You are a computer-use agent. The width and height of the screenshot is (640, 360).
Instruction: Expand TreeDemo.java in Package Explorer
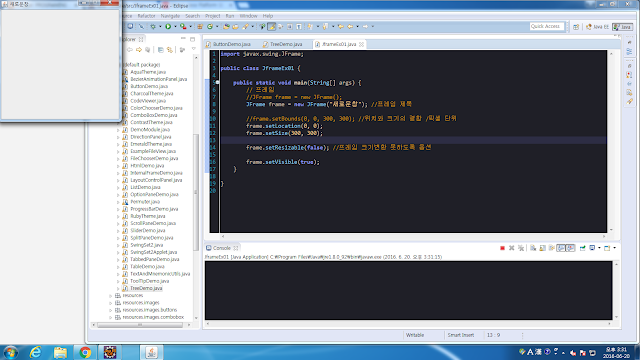point(119,288)
